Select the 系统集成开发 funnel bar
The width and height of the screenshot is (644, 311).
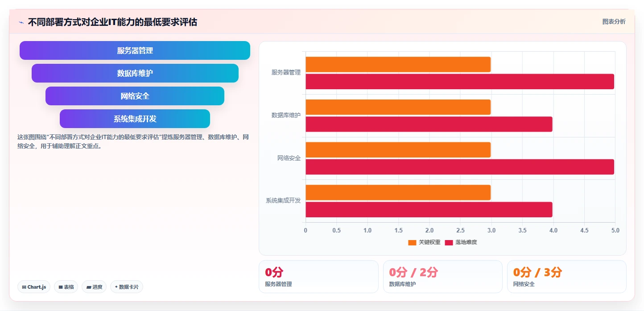point(135,119)
